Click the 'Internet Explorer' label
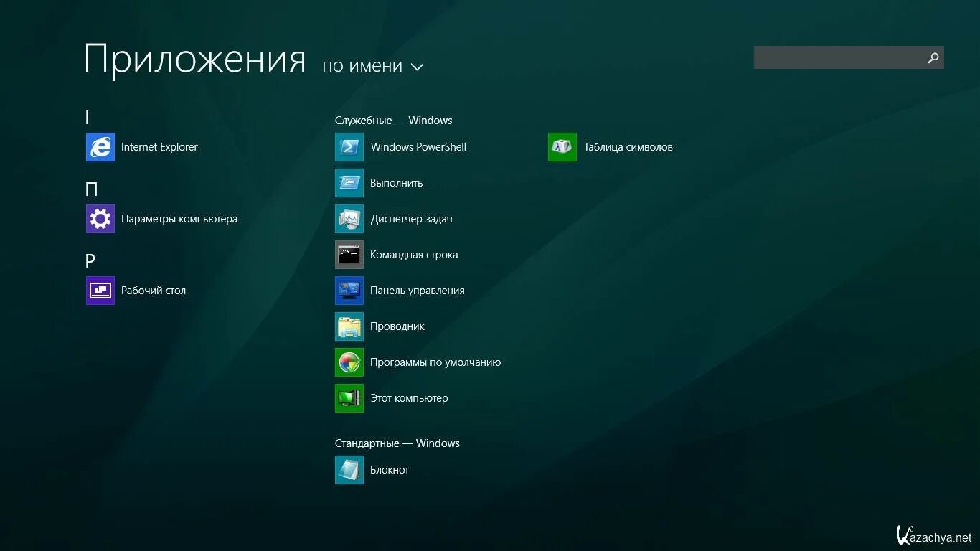 (159, 147)
